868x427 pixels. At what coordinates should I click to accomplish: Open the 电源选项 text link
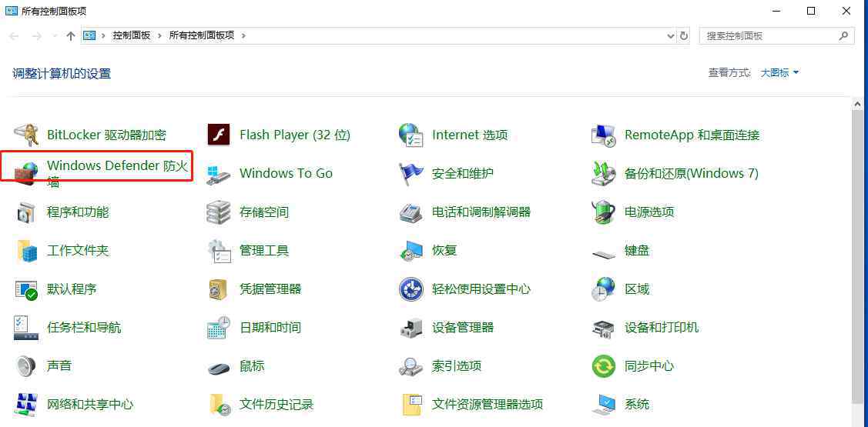click(x=649, y=212)
